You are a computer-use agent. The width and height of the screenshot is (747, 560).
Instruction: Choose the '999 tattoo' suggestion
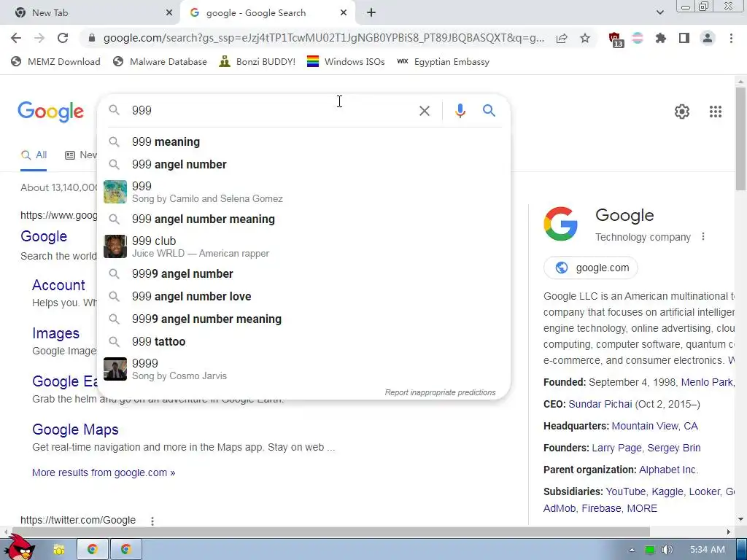pos(304,341)
